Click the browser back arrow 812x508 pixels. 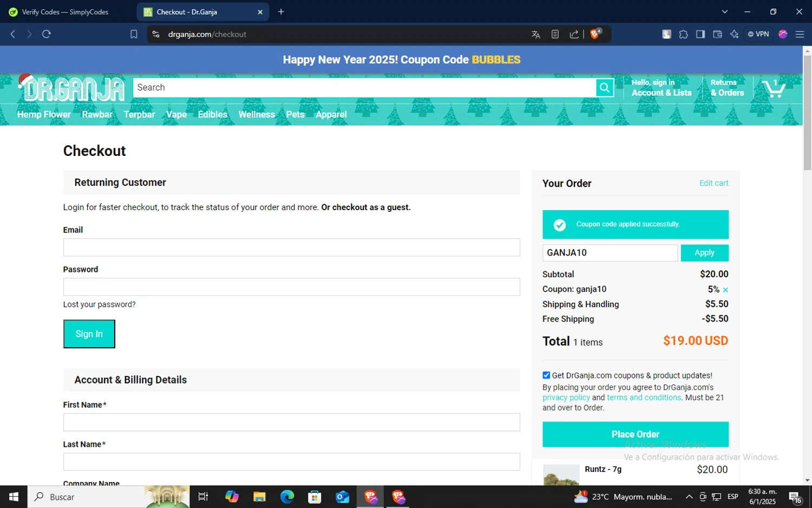point(13,34)
